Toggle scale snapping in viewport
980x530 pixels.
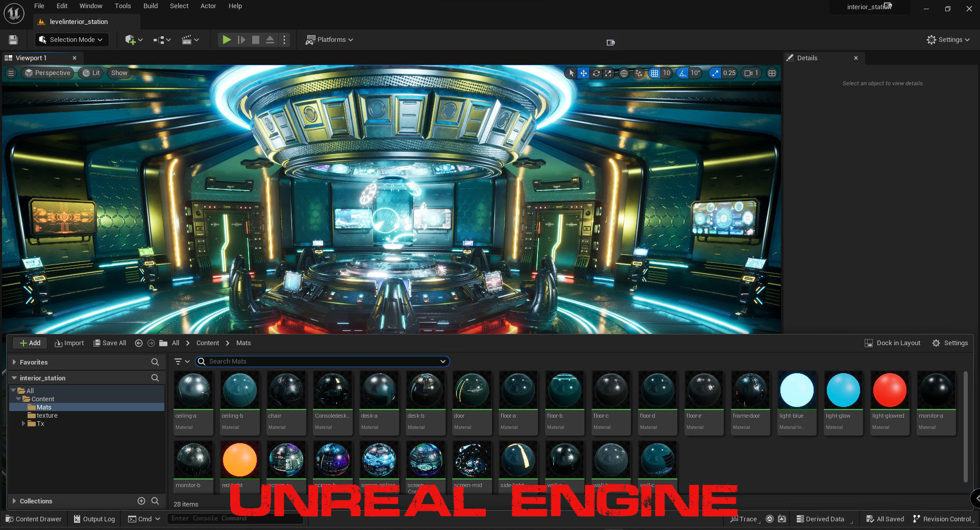(x=715, y=73)
